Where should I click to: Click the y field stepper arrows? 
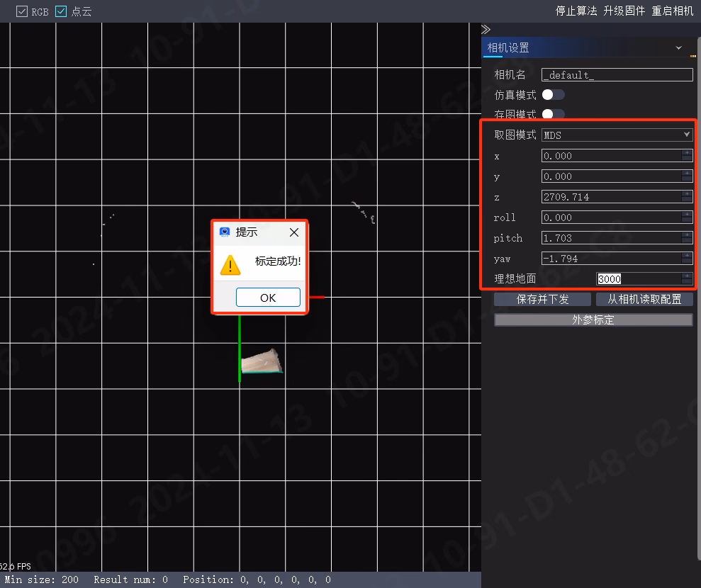[x=687, y=176]
